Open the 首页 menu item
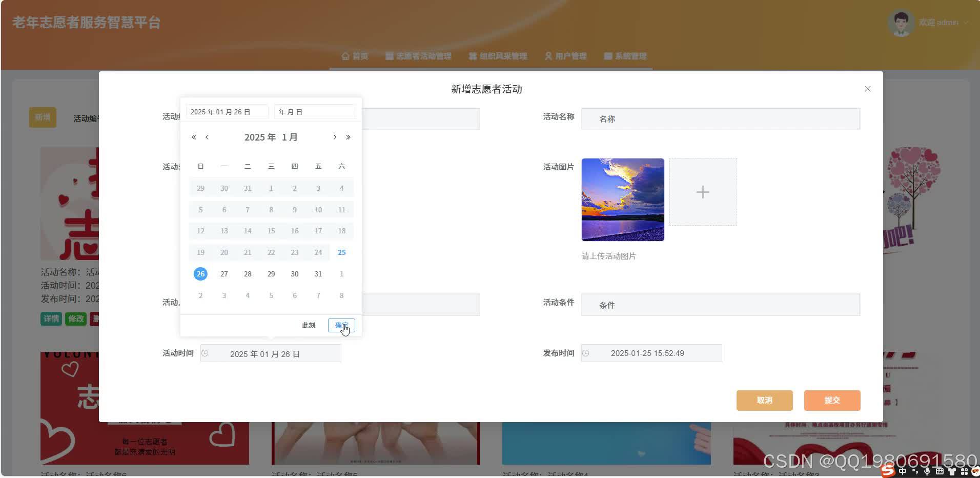980x478 pixels. point(359,56)
